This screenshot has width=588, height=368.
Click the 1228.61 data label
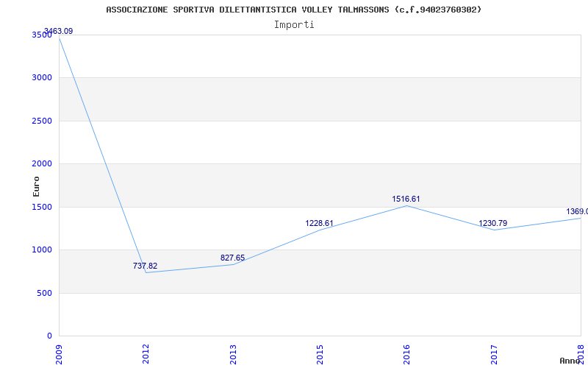click(x=319, y=224)
